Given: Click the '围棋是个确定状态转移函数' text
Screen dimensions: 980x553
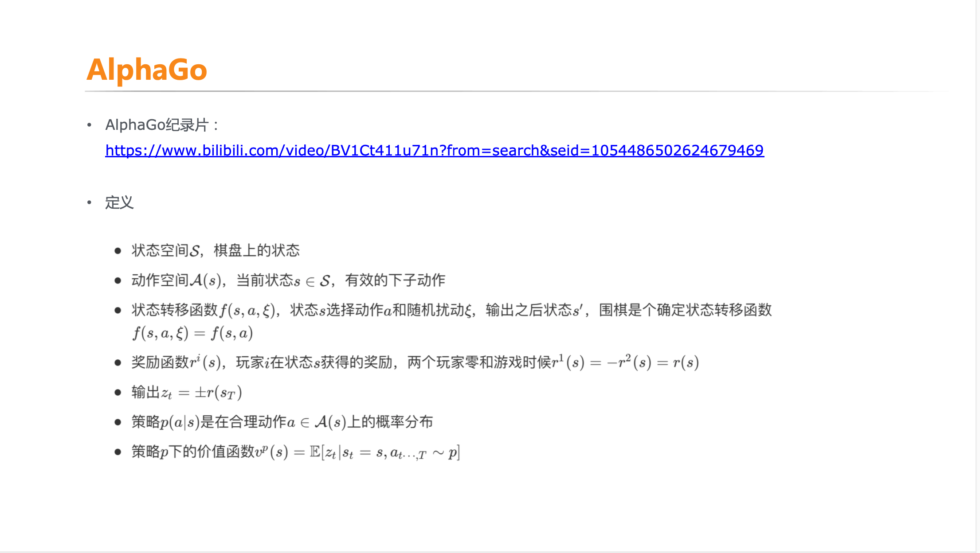Looking at the screenshot, I should pyautogui.click(x=686, y=310).
